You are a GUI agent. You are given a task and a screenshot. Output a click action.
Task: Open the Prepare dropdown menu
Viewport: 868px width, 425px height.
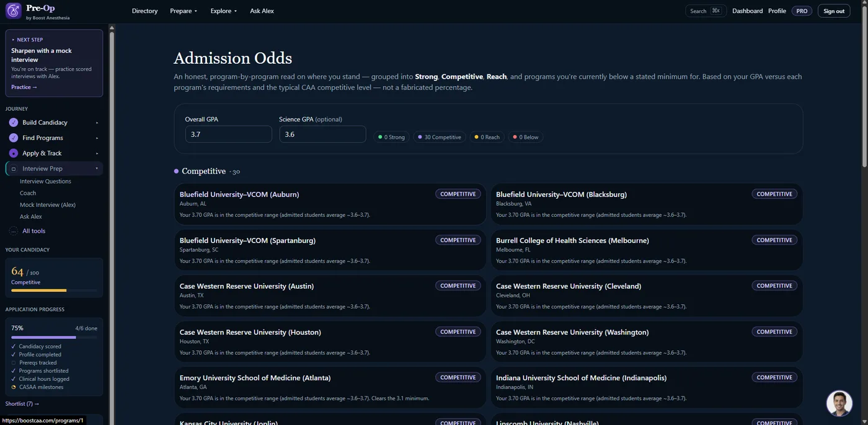click(184, 11)
